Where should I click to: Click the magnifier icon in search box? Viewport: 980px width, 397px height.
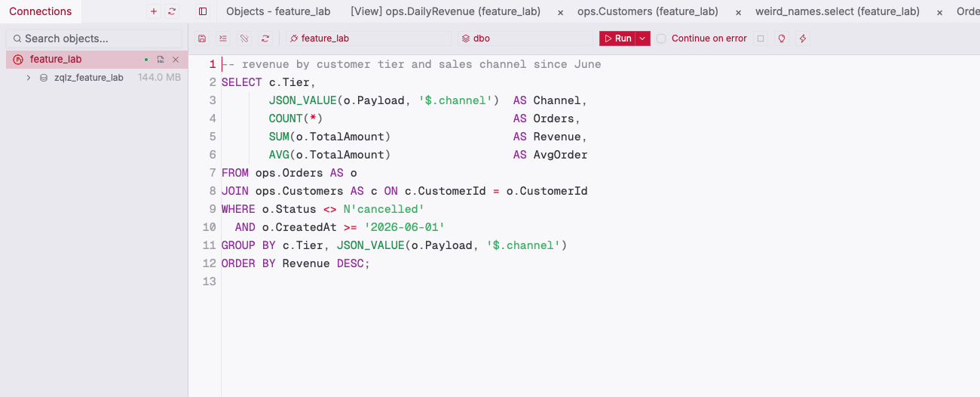point(17,38)
